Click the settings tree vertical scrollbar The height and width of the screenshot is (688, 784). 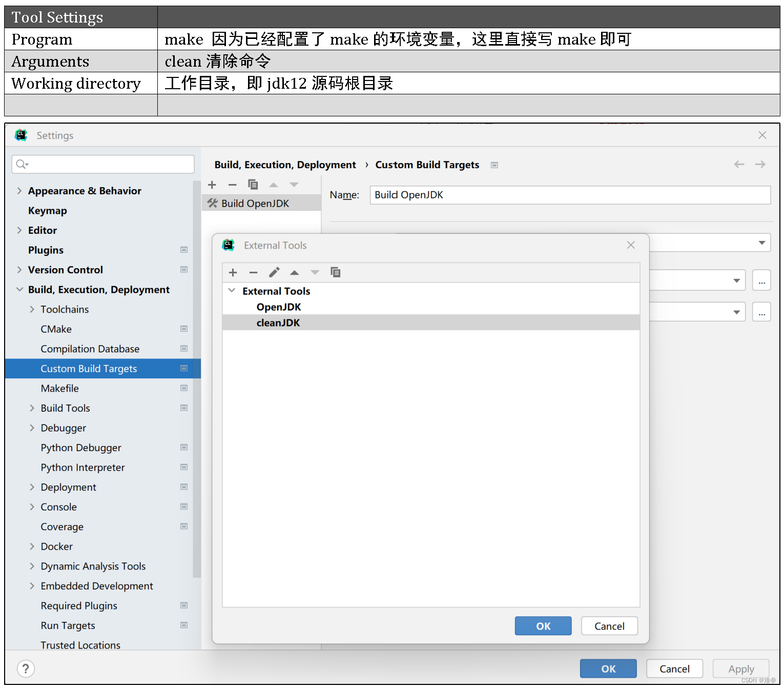pos(196,379)
